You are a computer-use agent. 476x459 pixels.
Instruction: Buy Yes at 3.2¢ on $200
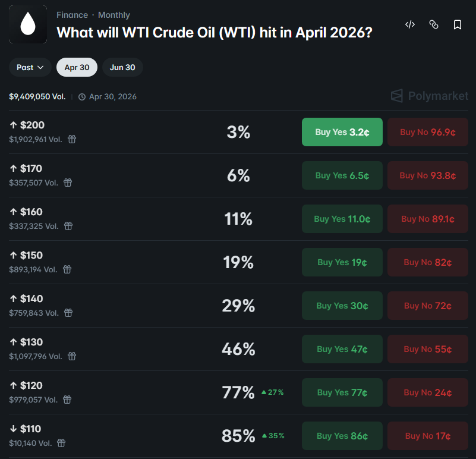[x=342, y=132]
